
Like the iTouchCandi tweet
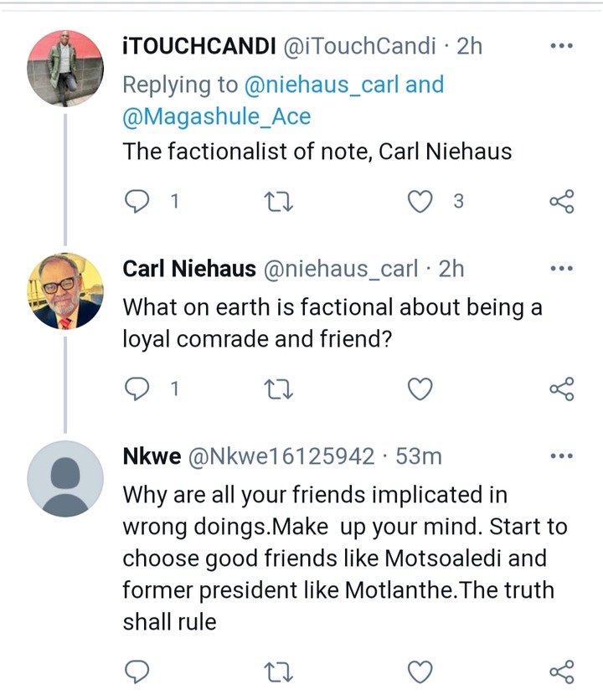point(420,201)
